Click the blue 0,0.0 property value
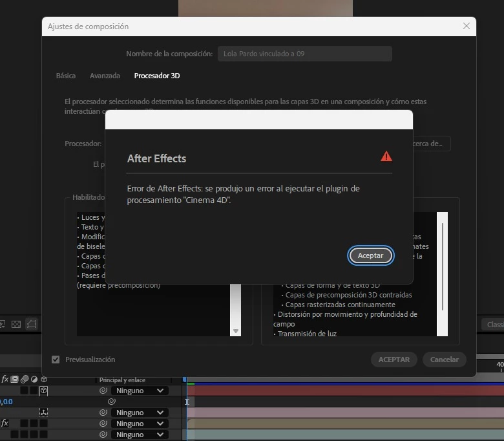This screenshot has height=441, width=504. 6,402
